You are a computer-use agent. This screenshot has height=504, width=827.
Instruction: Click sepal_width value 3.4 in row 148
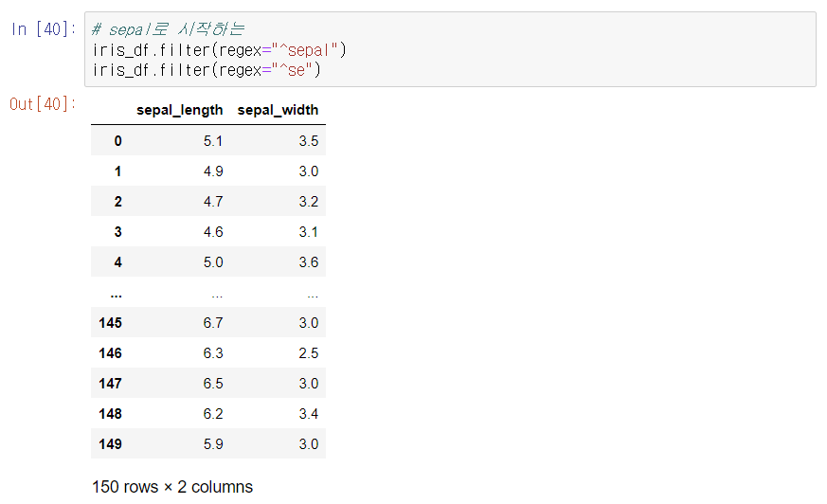(309, 414)
